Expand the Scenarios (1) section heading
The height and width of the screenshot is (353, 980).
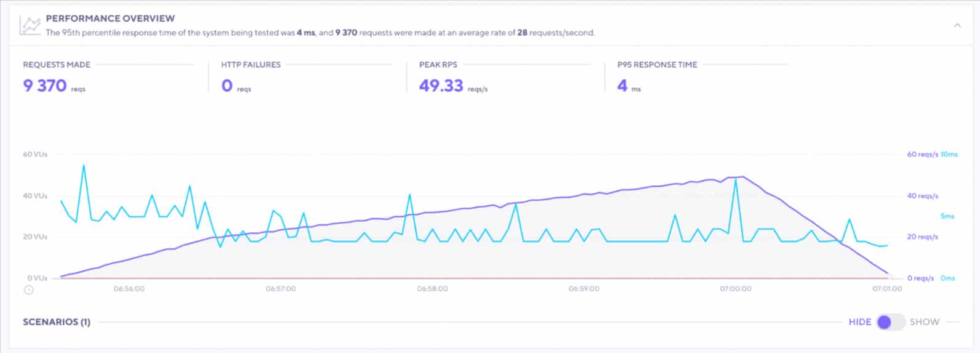pyautogui.click(x=57, y=322)
